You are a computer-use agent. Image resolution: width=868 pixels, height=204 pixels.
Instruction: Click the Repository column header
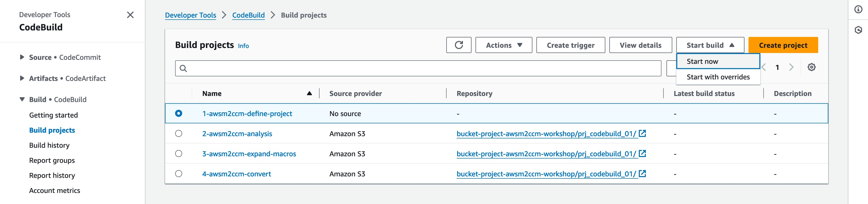pos(475,94)
